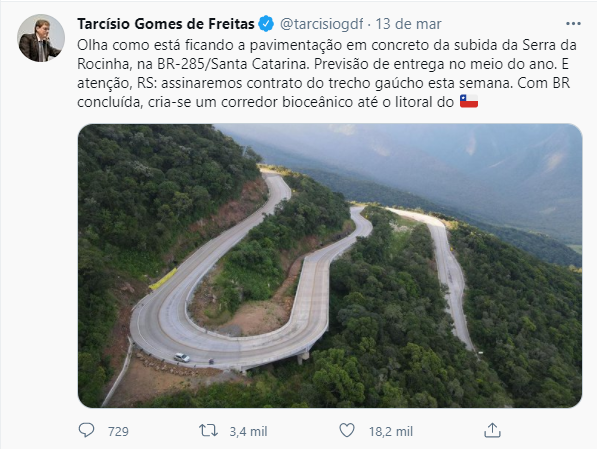Like the tweet with heart icon
This screenshot has width=597, height=449.
tap(347, 431)
